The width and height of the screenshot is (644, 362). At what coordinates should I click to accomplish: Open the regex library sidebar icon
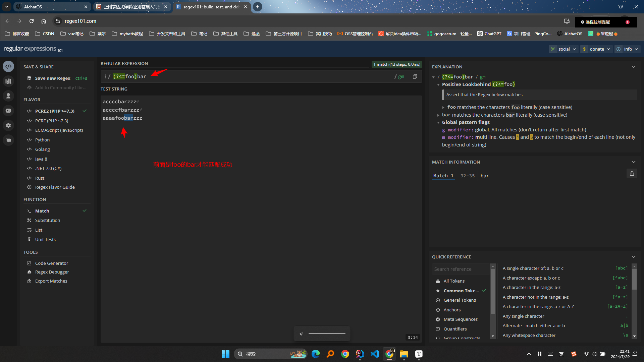pos(8,81)
